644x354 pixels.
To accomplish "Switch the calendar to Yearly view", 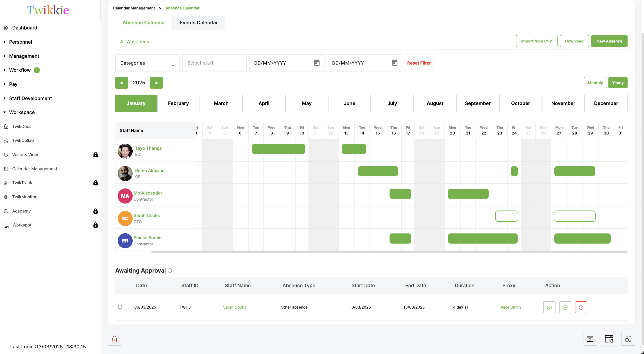I will coord(618,83).
